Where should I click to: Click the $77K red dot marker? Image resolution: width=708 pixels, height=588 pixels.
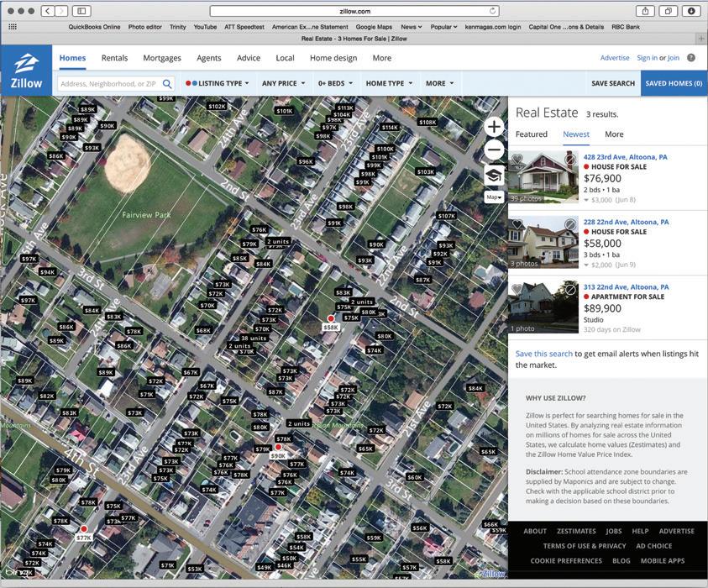[84, 529]
